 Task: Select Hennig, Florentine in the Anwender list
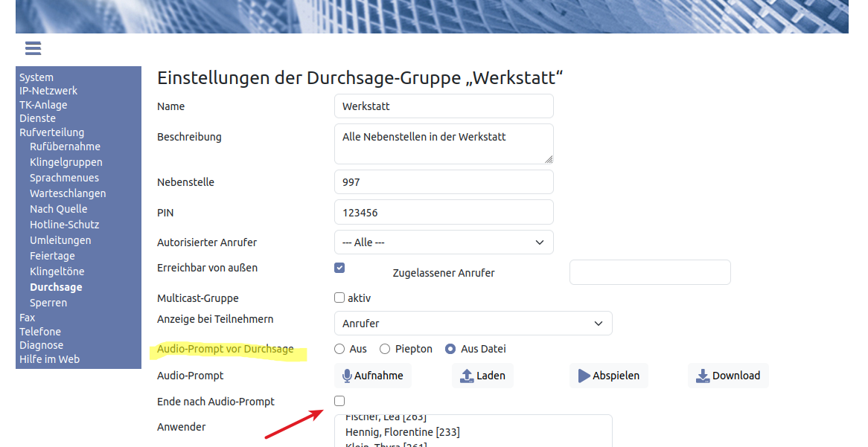point(402,432)
